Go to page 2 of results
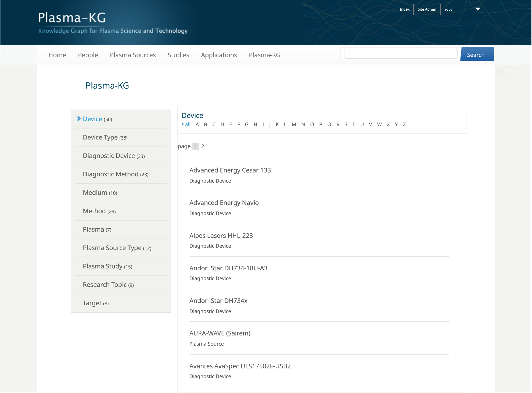532x393 pixels. tap(203, 146)
